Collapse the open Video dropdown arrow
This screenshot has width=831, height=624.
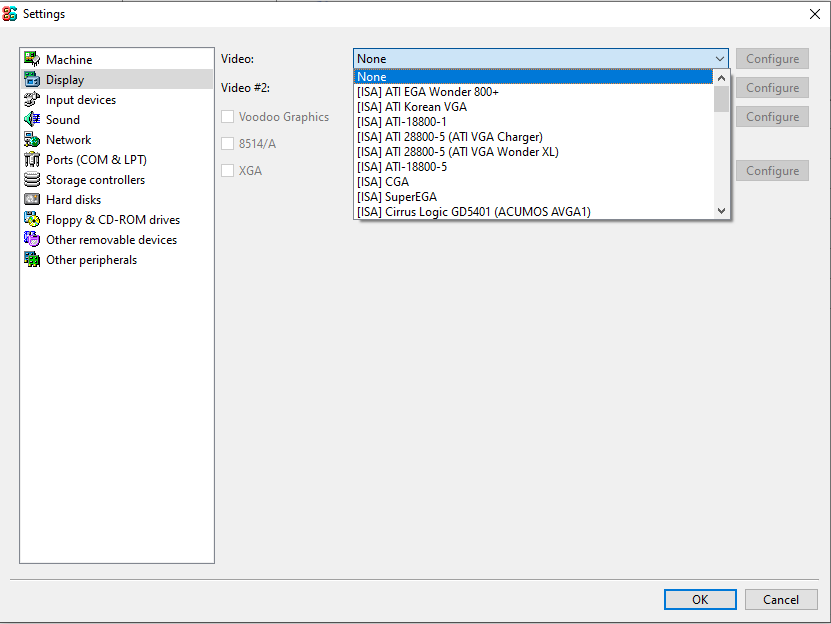pyautogui.click(x=719, y=58)
